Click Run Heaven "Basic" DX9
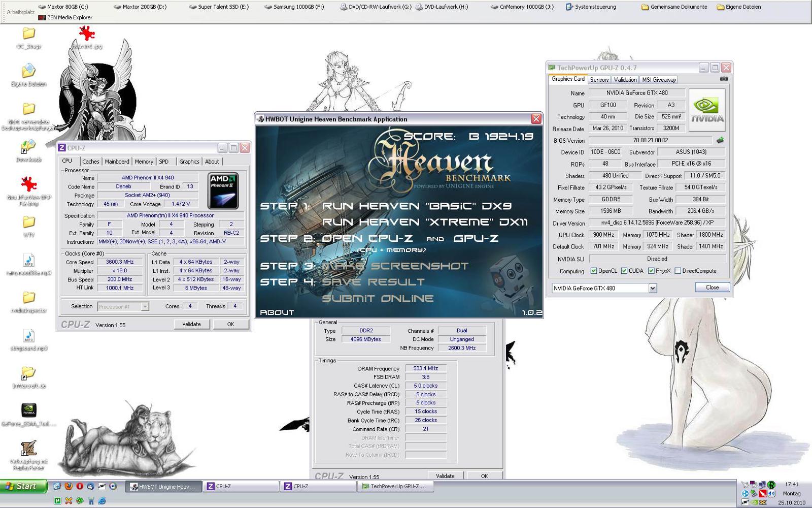 (x=416, y=206)
